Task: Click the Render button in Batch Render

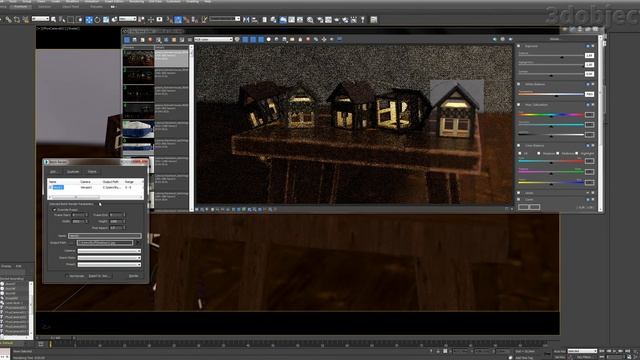Action: point(134,276)
